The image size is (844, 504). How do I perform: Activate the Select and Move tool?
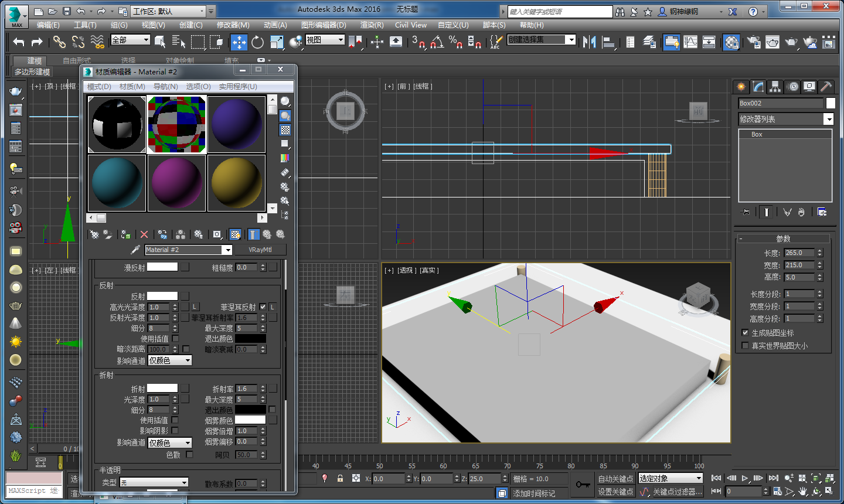pyautogui.click(x=239, y=42)
